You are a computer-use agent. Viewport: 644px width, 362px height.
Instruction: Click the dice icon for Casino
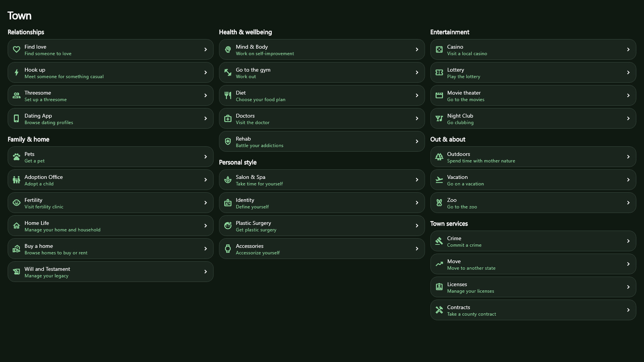click(x=439, y=50)
